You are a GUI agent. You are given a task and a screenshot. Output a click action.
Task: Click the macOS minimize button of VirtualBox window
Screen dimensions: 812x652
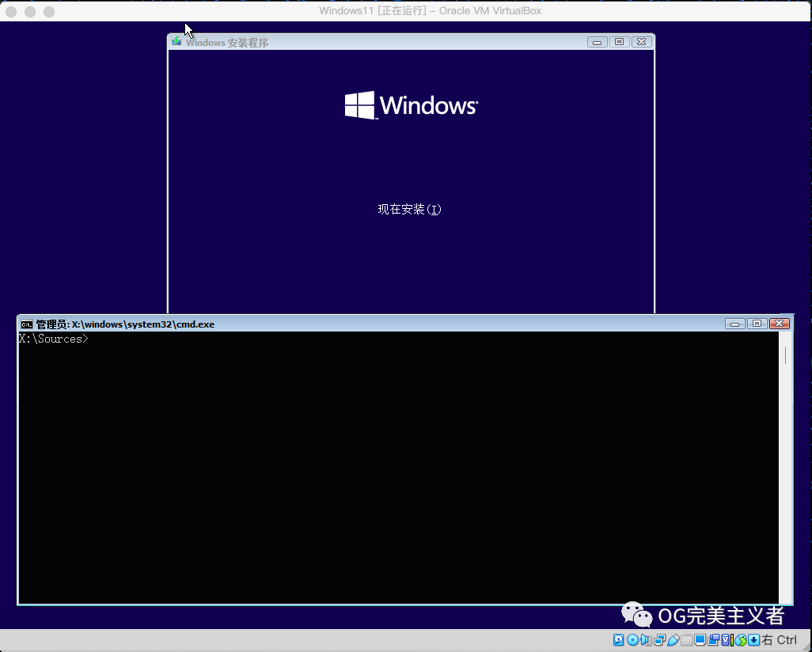[30, 11]
